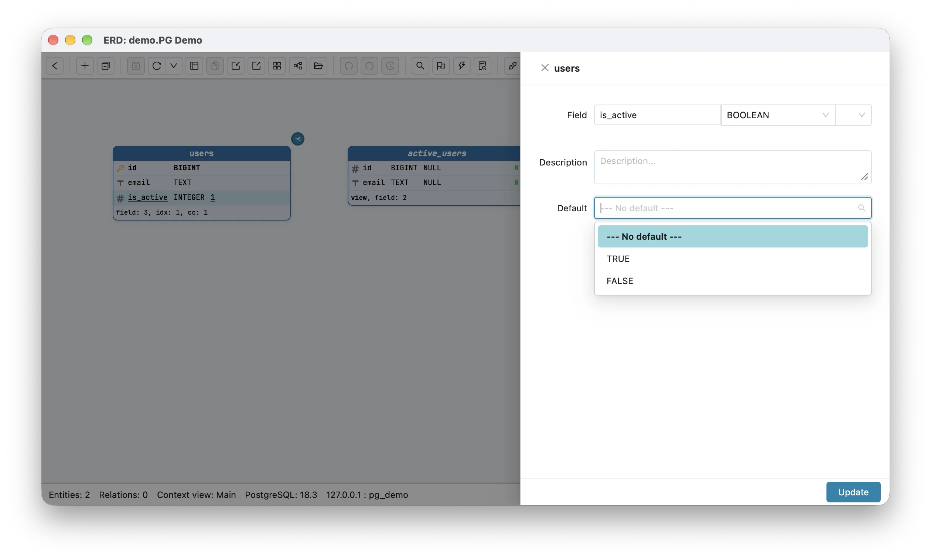
Task: Click the is_active INTEGER row
Action: [x=201, y=197]
